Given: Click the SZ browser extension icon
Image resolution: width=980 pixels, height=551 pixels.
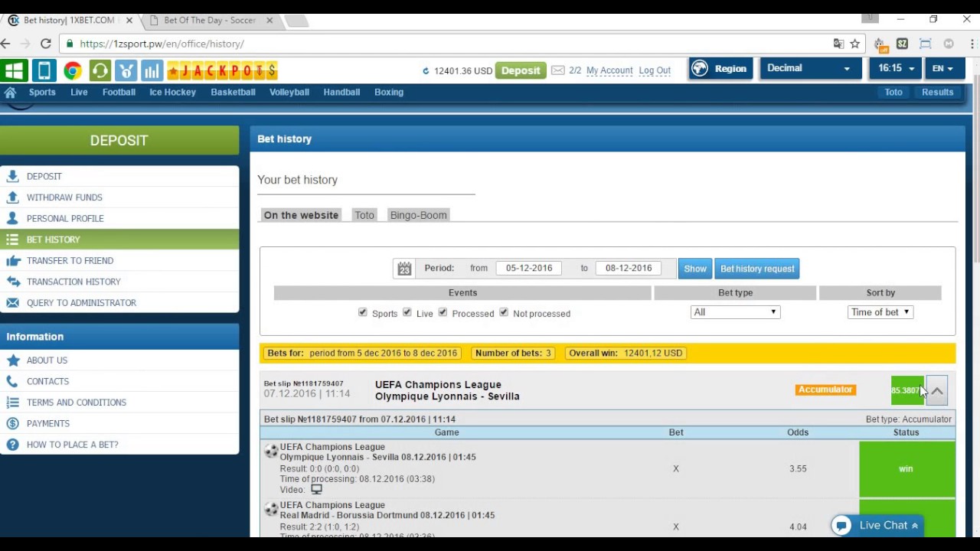Looking at the screenshot, I should [902, 44].
